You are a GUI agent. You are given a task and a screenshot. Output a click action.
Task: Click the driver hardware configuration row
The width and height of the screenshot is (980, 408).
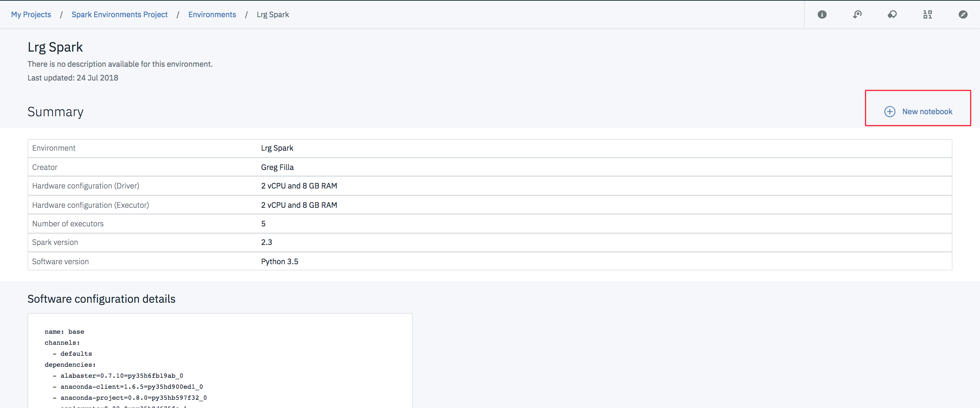(x=85, y=186)
